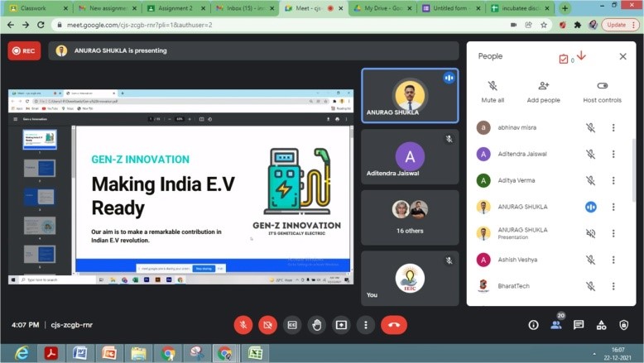This screenshot has width=644, height=363.
Task: Open Microsoft Word from taskbar
Action: (x=80, y=353)
